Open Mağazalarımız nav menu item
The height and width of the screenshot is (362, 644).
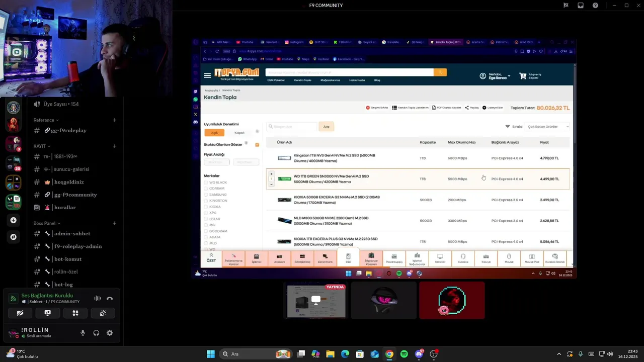331,80
